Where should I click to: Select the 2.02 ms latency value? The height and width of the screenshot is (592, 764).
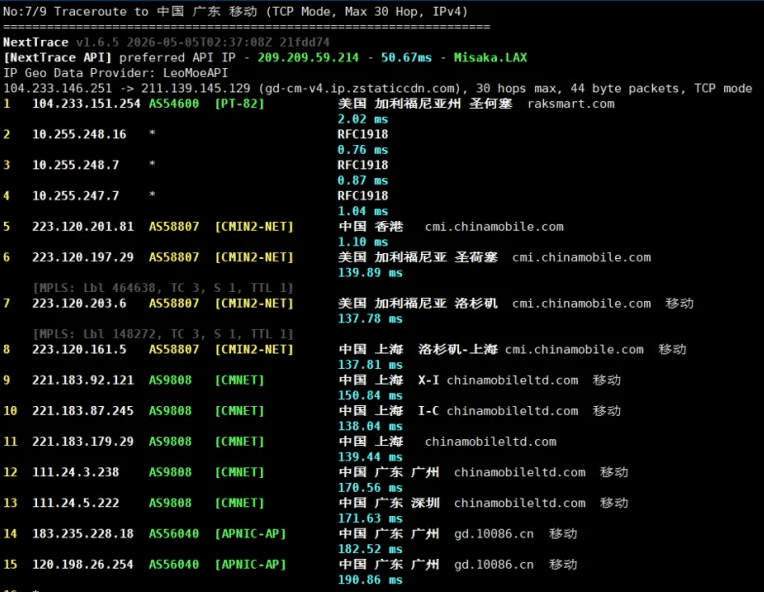click(363, 119)
